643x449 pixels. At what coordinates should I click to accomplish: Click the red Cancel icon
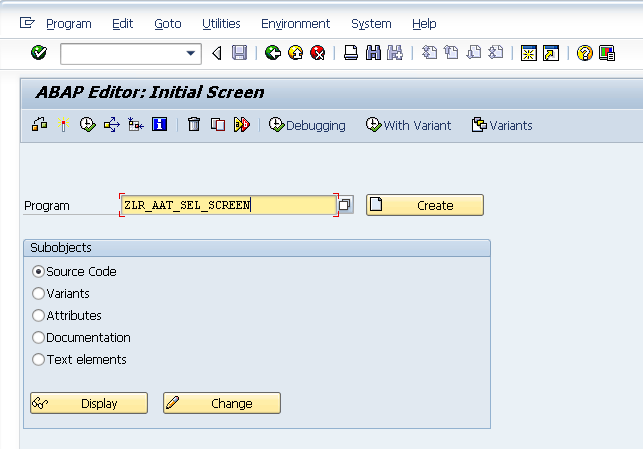pyautogui.click(x=318, y=53)
